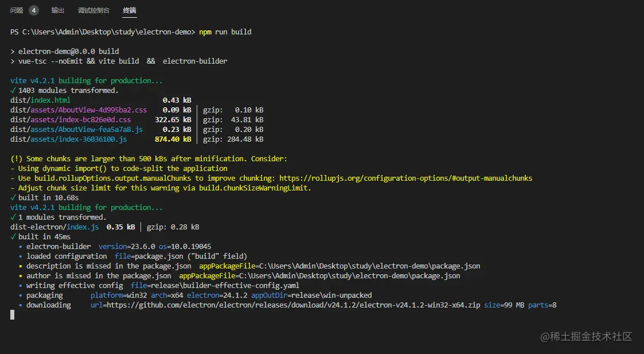The image size is (644, 354).
Task: Click the index-bc826e0d.css asset path
Action: 70,120
